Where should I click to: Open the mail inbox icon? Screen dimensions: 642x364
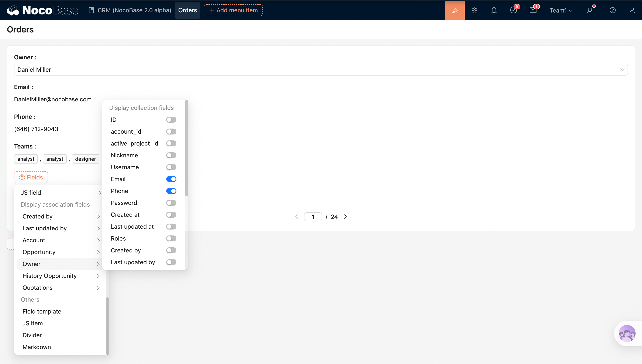(x=533, y=10)
